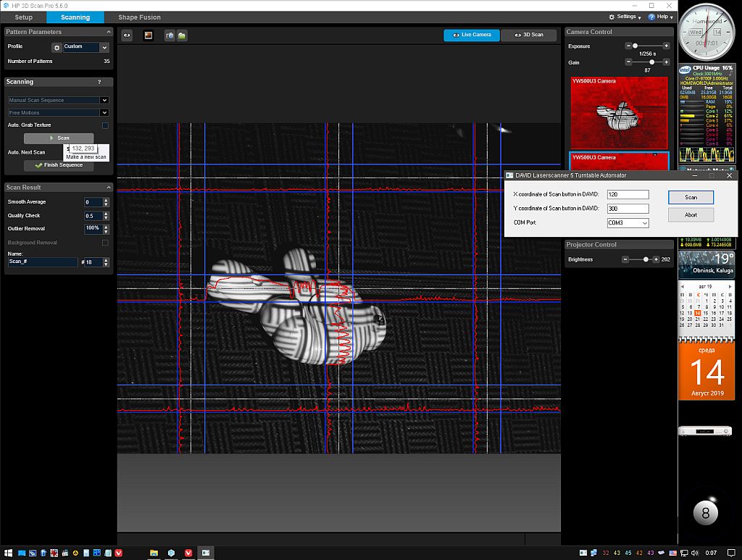Open the Shape Fusion tab

tap(139, 17)
